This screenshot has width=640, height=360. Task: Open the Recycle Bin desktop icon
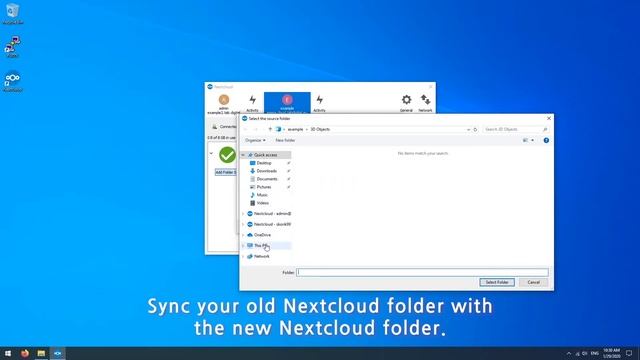tap(13, 14)
